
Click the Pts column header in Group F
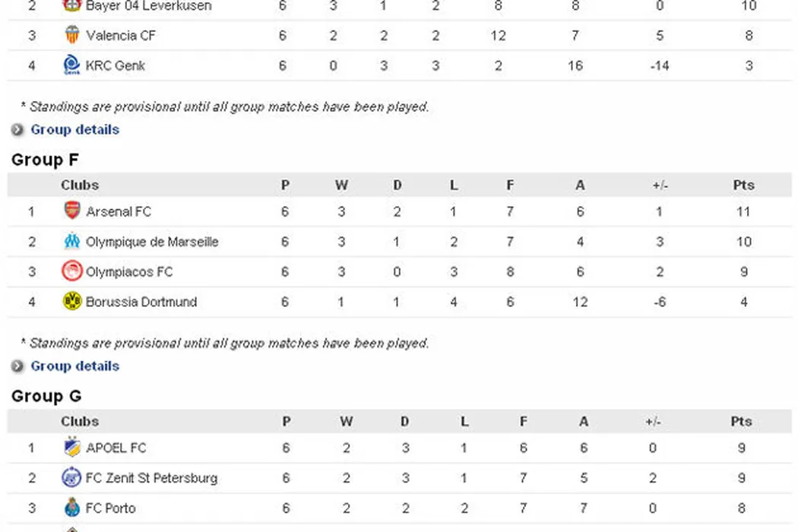[x=743, y=185]
